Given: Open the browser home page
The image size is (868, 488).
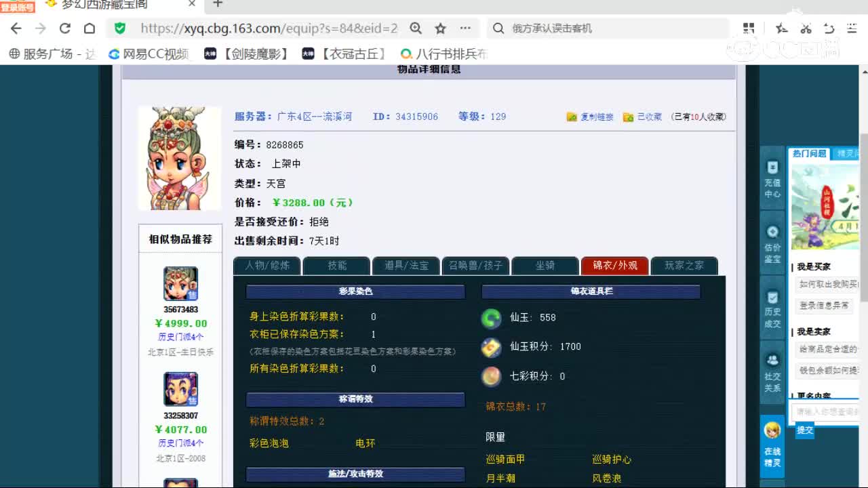Looking at the screenshot, I should [x=90, y=28].
